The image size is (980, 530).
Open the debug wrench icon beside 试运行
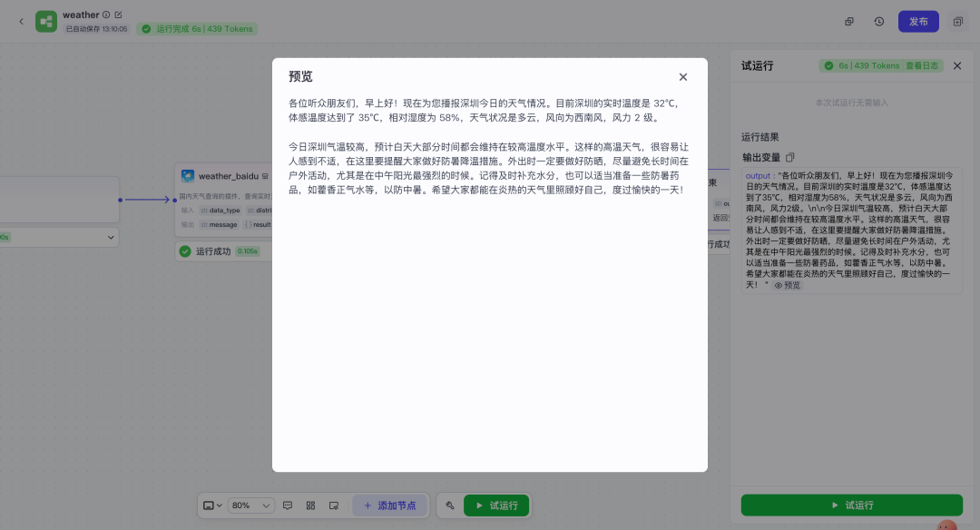(x=450, y=505)
